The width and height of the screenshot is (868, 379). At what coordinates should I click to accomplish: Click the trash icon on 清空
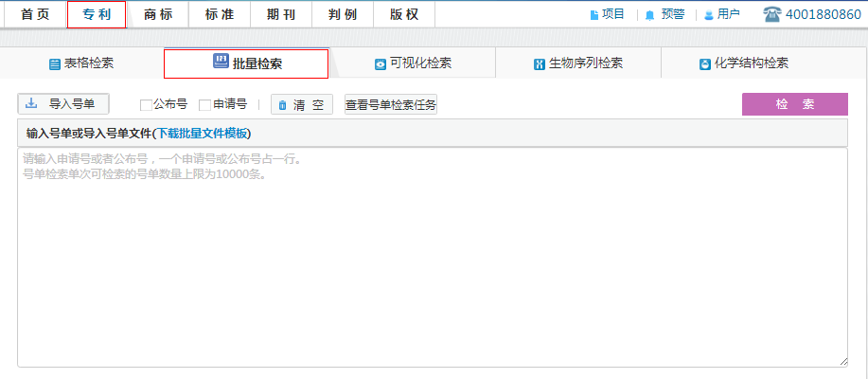(x=282, y=105)
